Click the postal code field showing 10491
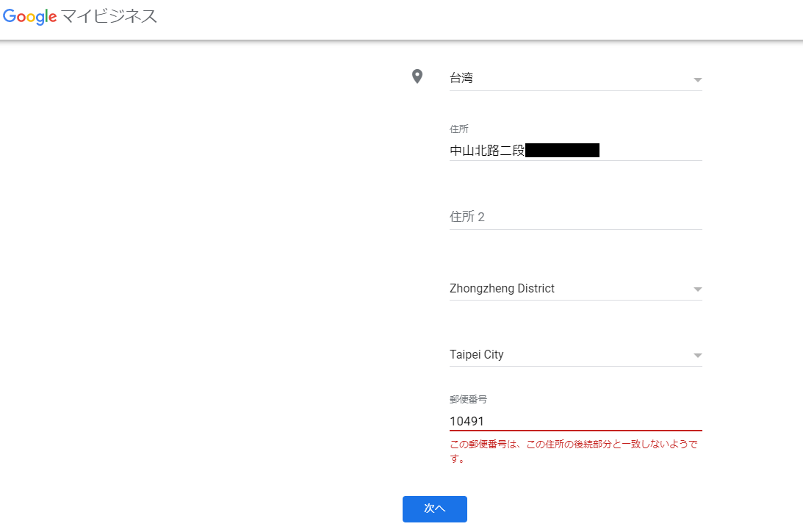Viewport: 803px width, 532px height. coord(576,421)
